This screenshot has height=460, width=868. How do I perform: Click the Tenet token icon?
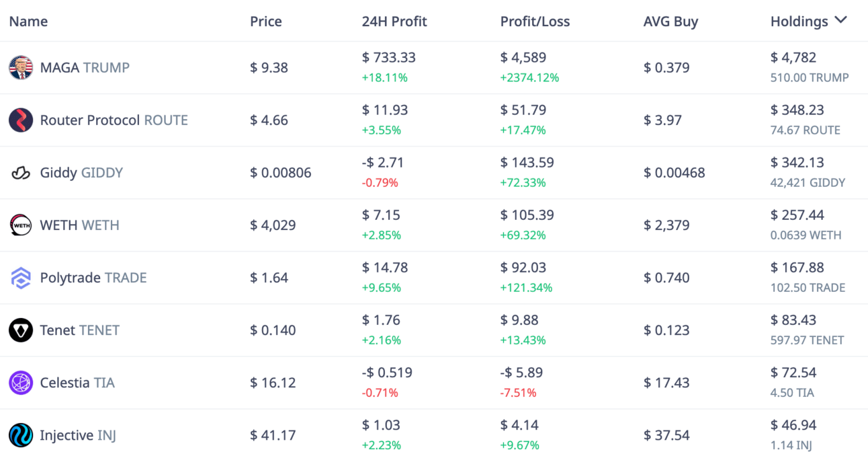click(21, 330)
